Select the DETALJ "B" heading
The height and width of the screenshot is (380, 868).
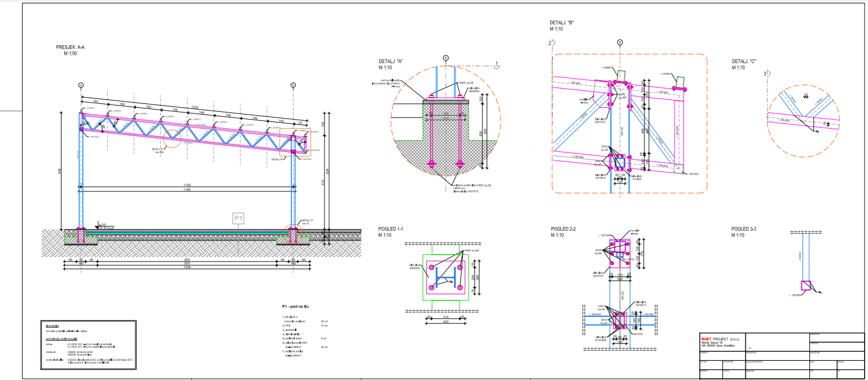562,23
